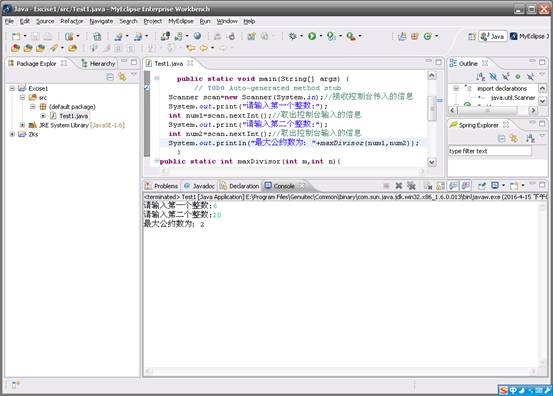Toggle Link with Editor in Package Explorer
The image size is (553, 396).
click(122, 77)
